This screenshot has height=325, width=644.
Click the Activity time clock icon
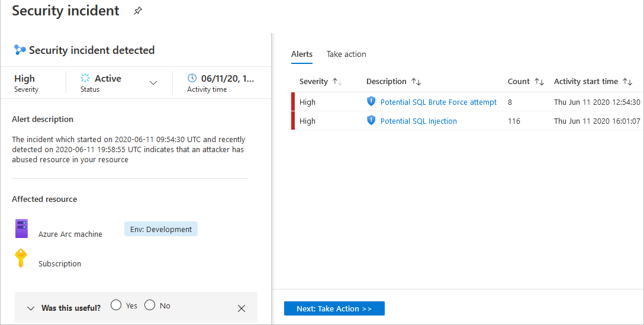point(192,78)
